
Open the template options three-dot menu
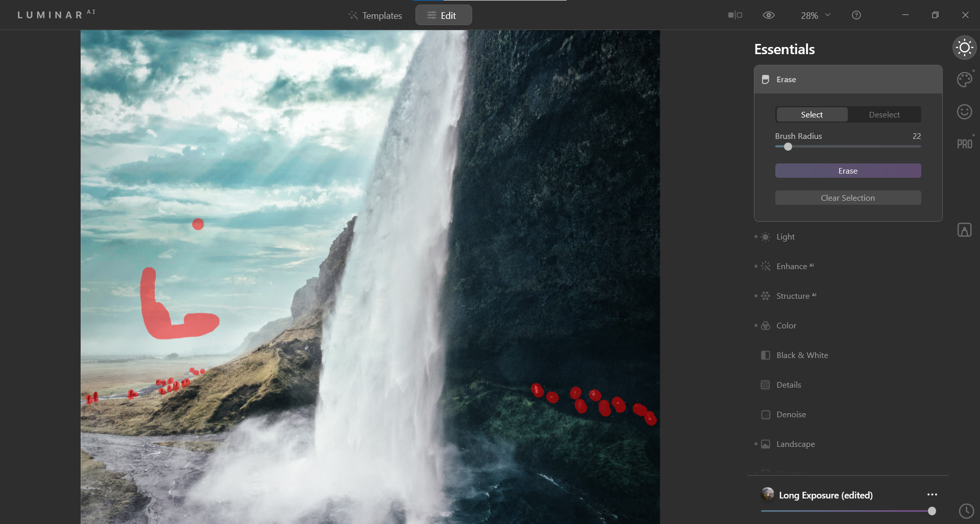pyautogui.click(x=932, y=495)
